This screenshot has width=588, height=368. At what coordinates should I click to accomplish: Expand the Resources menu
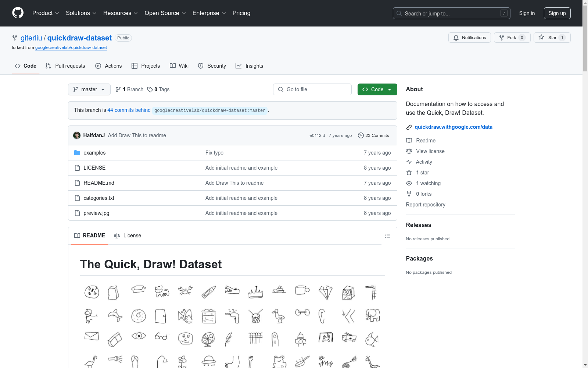click(121, 13)
